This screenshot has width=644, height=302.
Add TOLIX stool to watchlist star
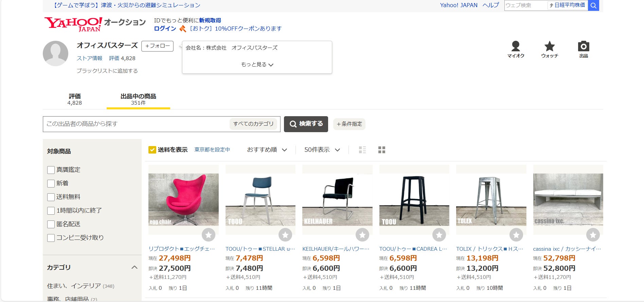coord(516,235)
